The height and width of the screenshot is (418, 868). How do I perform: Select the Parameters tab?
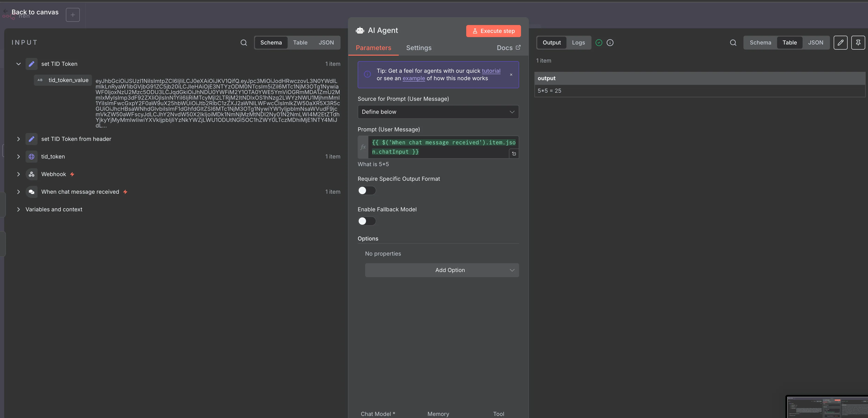click(x=373, y=48)
